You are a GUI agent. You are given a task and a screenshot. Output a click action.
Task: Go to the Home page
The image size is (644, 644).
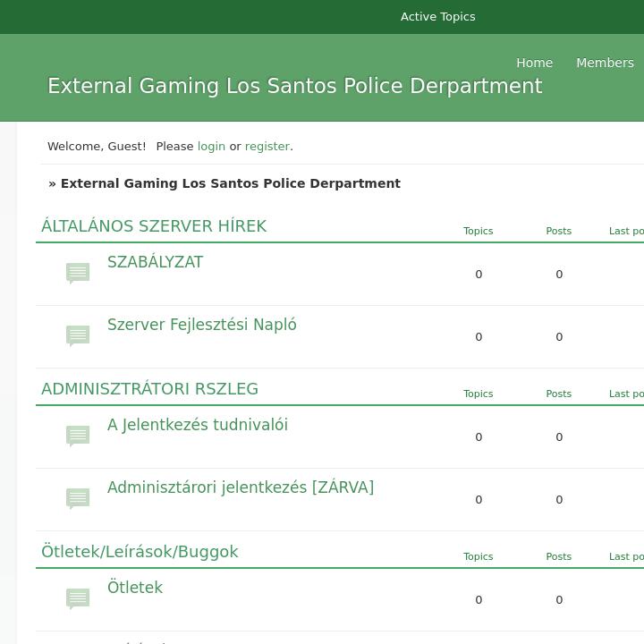coord(534,63)
